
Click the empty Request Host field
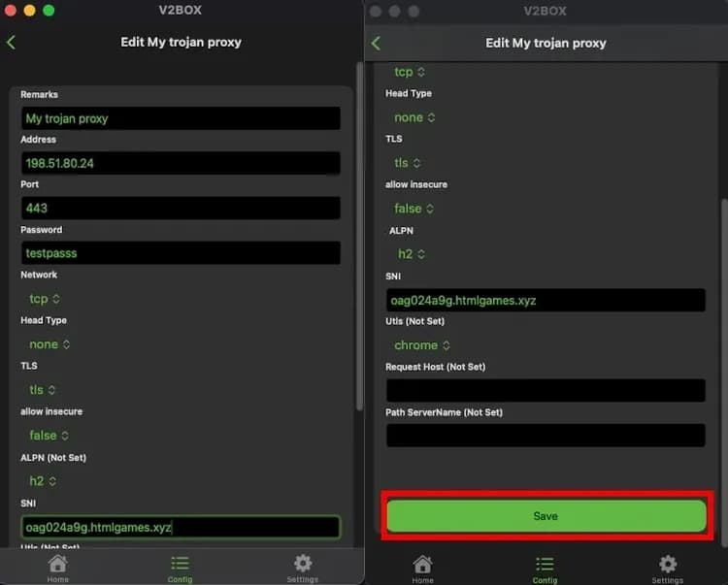coord(546,390)
